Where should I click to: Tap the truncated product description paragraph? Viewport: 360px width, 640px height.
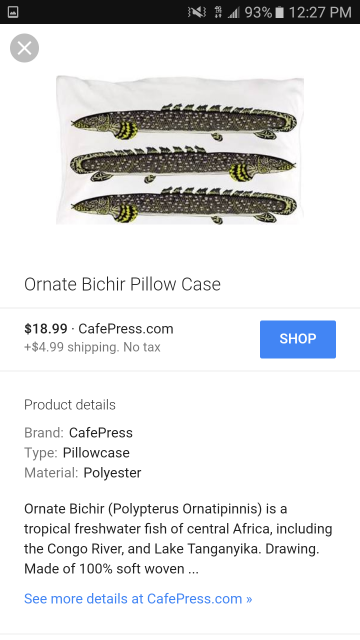(178, 539)
